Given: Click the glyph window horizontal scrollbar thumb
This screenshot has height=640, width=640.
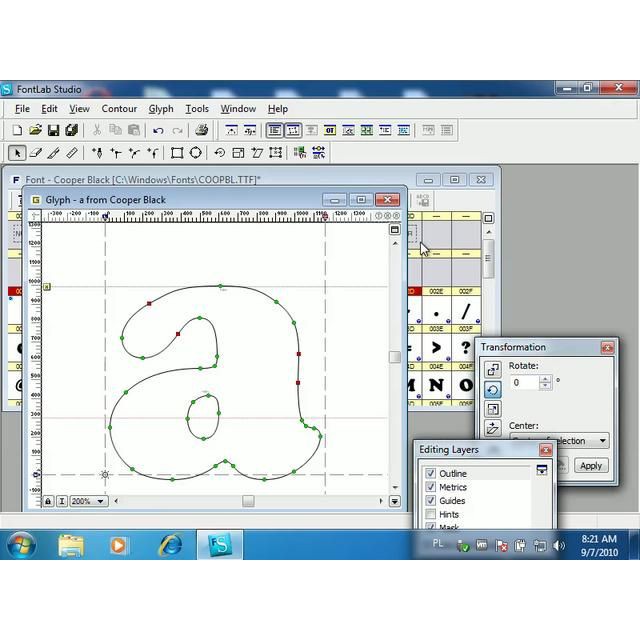Looking at the screenshot, I should 248,501.
